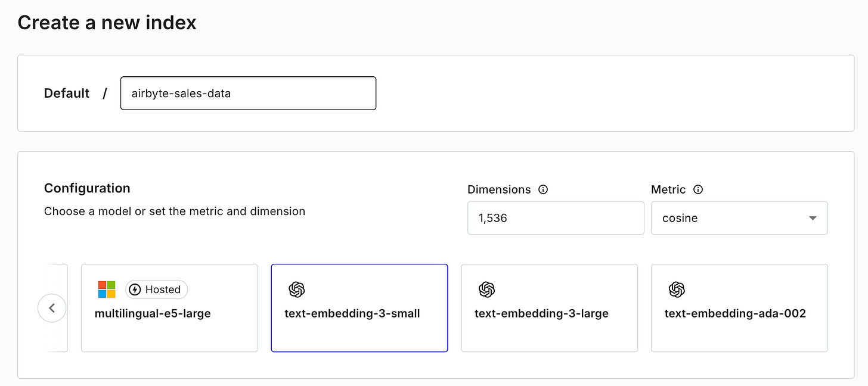Click the Dimensions field showing 1,536
The width and height of the screenshot is (868, 386).
pyautogui.click(x=556, y=218)
